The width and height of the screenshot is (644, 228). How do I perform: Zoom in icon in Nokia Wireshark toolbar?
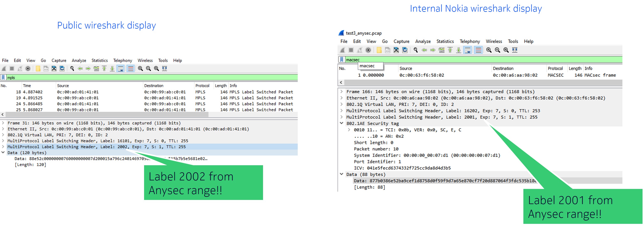(x=489, y=50)
